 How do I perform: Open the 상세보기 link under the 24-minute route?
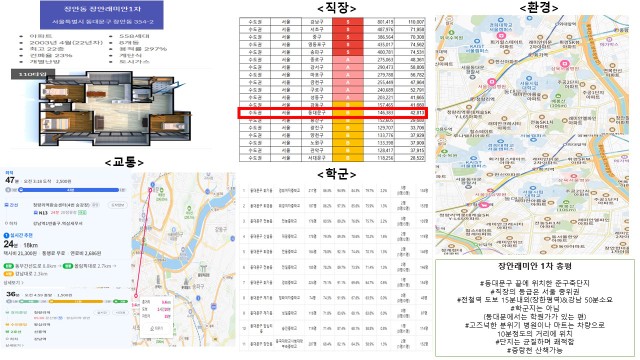click(x=13, y=282)
